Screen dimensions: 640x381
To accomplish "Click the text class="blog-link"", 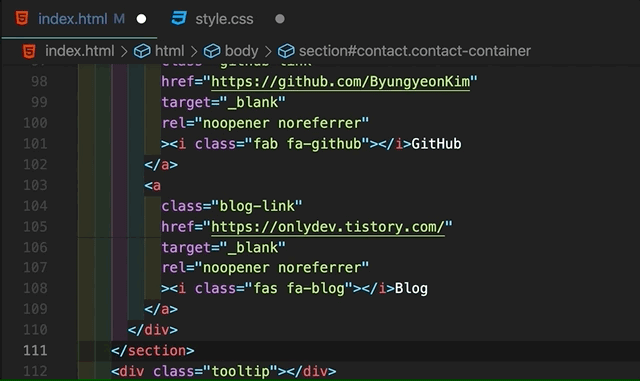I will coord(231,206).
